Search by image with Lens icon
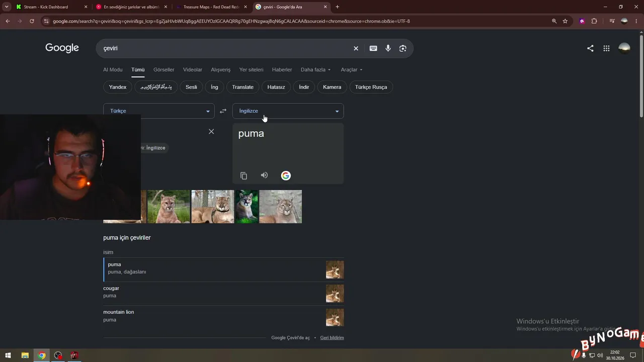Screen dimensions: 644x362 (x=403, y=48)
